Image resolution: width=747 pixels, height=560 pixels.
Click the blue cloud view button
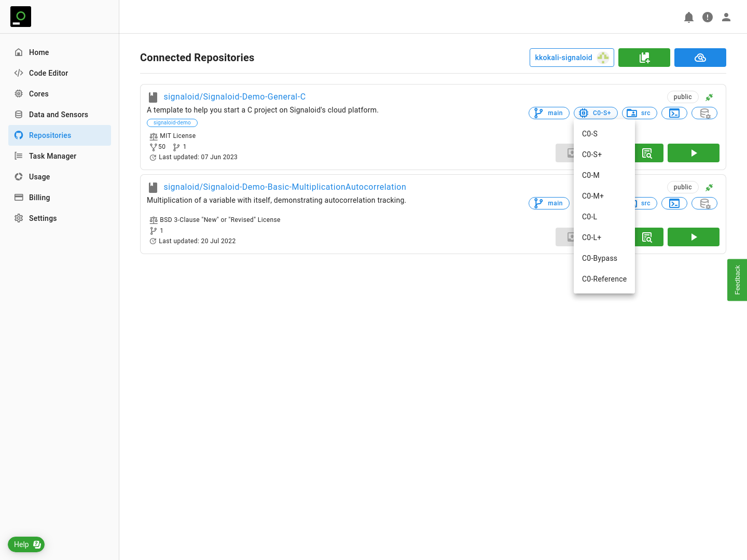coord(700,58)
